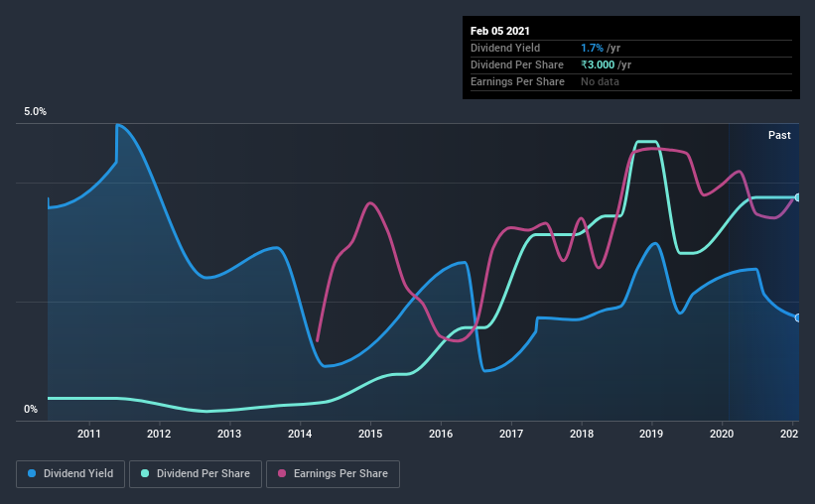The width and height of the screenshot is (815, 504).
Task: Click the 0% y-axis label
Action: click(x=31, y=409)
